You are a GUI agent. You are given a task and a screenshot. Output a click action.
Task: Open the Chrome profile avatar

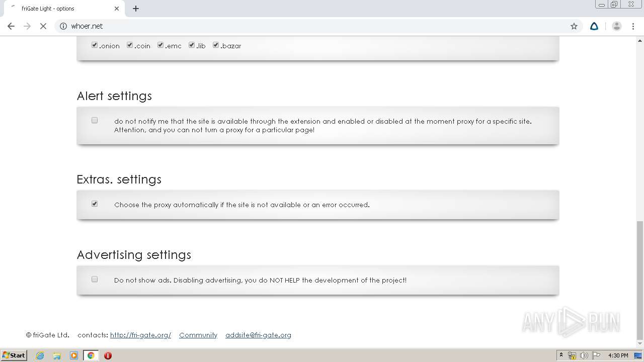[x=617, y=26]
